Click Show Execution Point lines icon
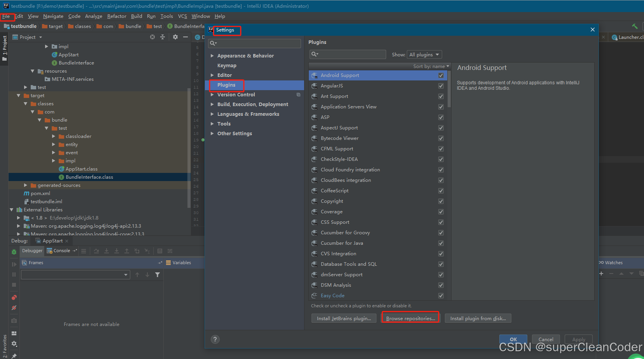 coord(84,251)
